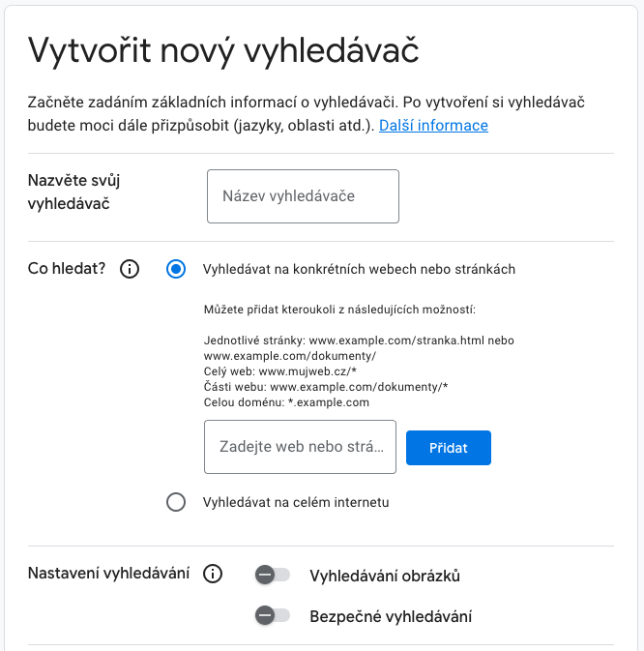This screenshot has height=651, width=644.
Task: Turn on the "Bezpečné vyhledávání" toggle switch
Action: [x=272, y=615]
